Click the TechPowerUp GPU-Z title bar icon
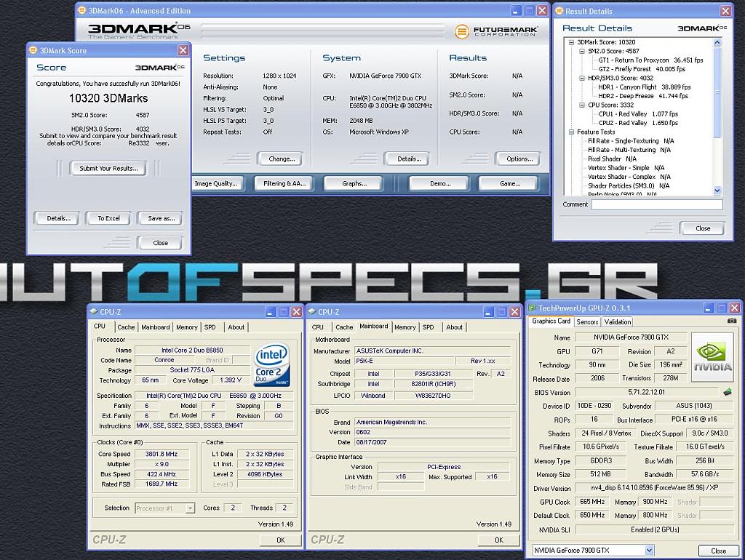 pos(533,308)
